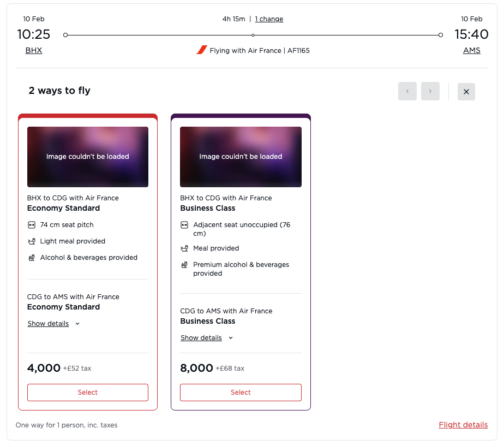This screenshot has width=504, height=446.
Task: Click the Business Class cabin image
Action: point(241,157)
